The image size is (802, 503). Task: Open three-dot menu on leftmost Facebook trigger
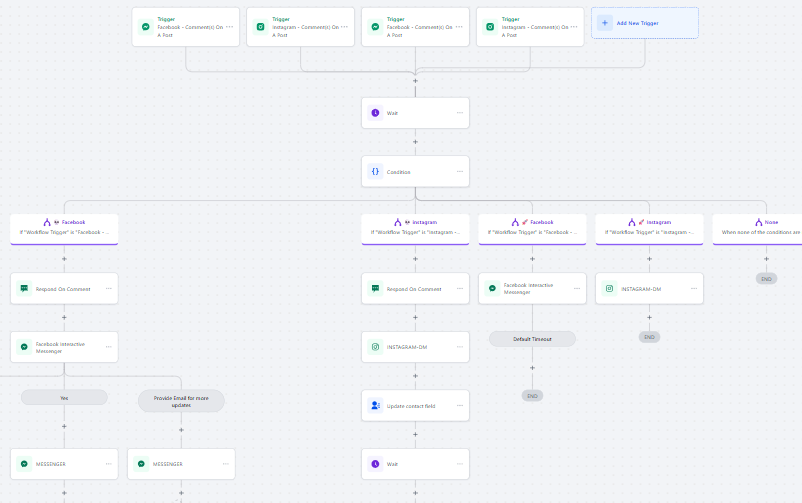[229, 27]
